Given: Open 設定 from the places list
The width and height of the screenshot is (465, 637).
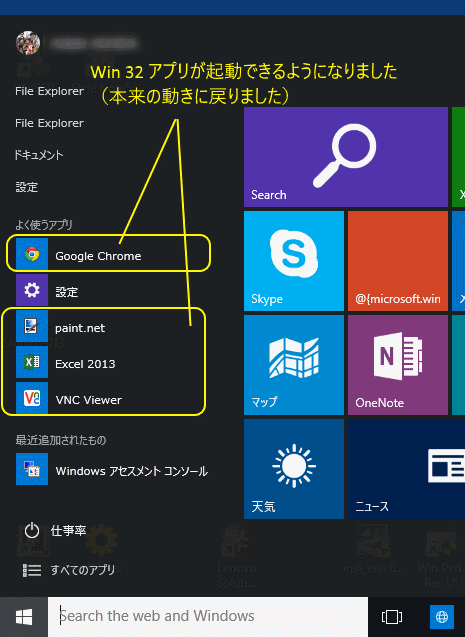Looking at the screenshot, I should [27, 187].
